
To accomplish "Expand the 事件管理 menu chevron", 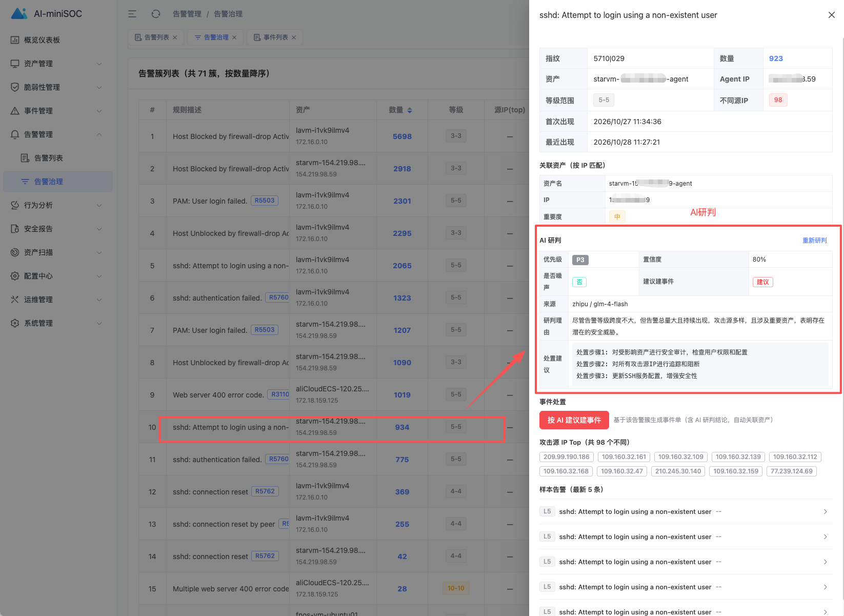I will pos(99,111).
